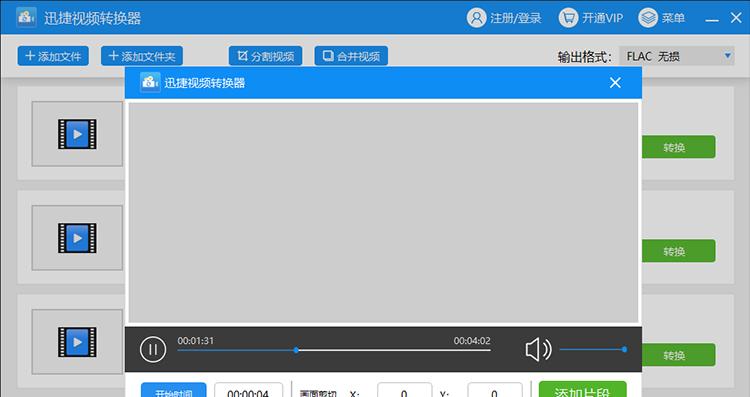Screen dimensions: 750x397
Task: Close the 迅捷视频转换器 preview dialog
Action: pos(615,83)
